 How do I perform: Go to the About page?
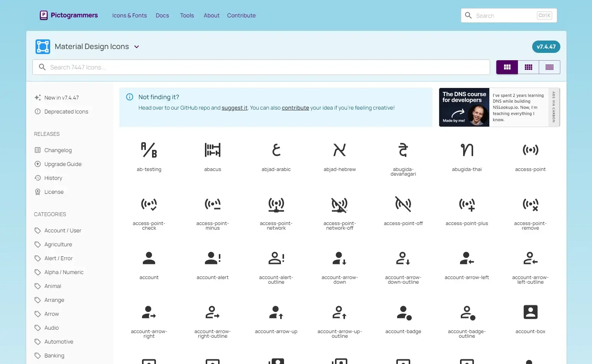pos(211,15)
